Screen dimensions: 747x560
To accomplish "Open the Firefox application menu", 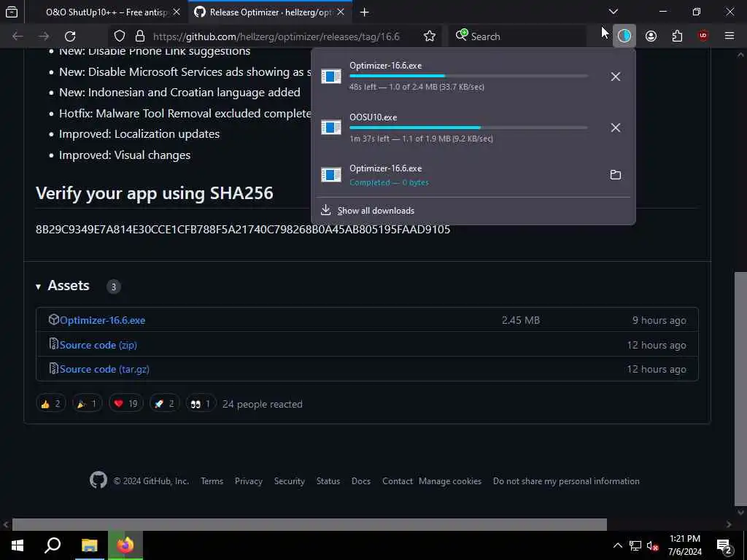I will [729, 36].
